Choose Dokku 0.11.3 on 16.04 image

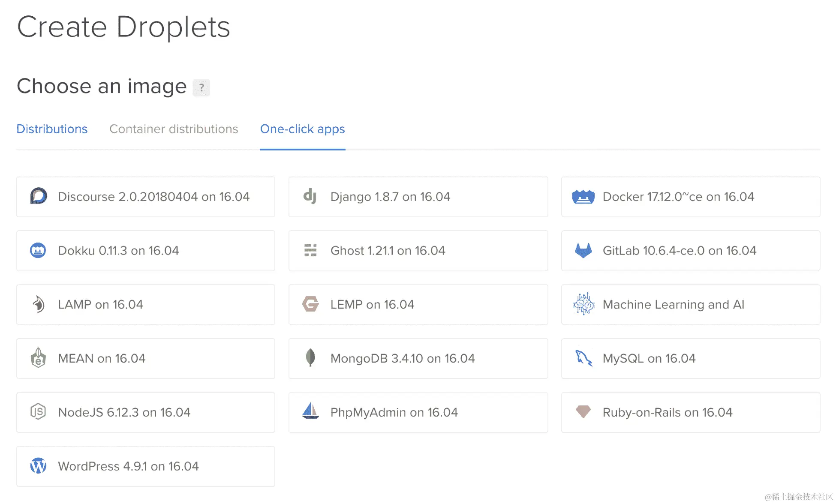146,251
